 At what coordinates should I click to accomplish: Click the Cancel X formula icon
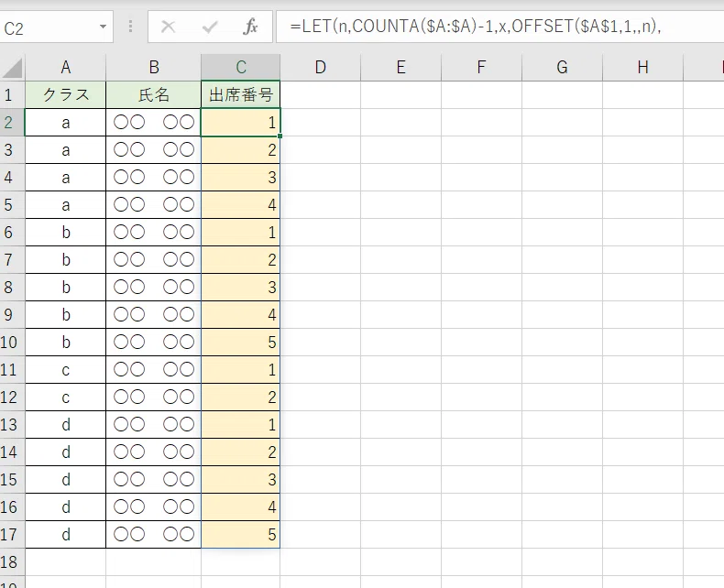click(x=168, y=27)
